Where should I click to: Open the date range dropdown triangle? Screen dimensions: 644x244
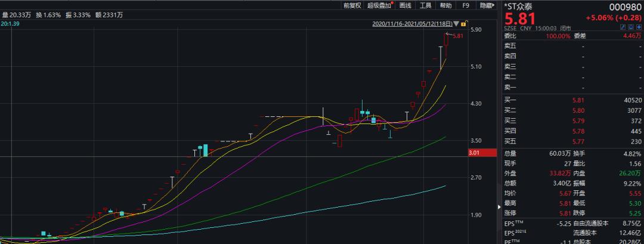click(x=456, y=24)
